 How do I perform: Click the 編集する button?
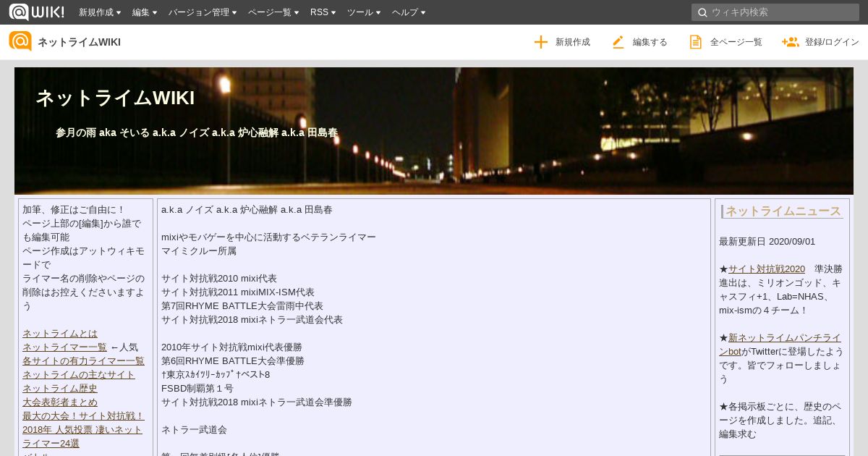639,42
